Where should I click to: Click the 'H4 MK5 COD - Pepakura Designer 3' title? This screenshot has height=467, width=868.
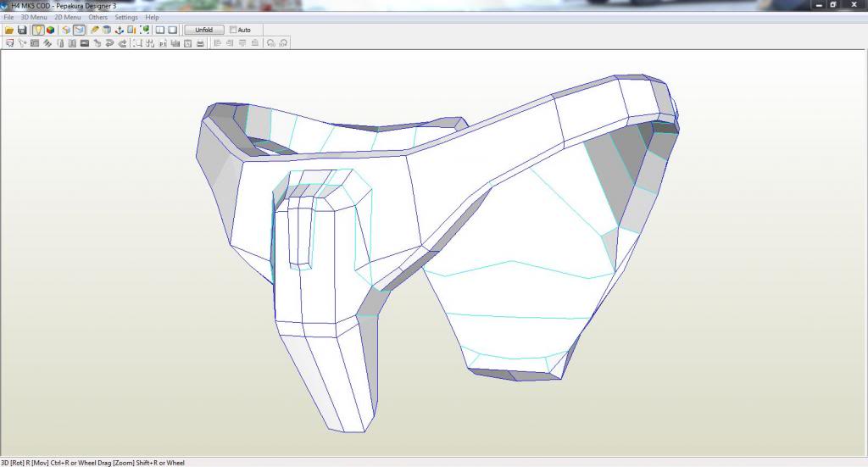64,6
